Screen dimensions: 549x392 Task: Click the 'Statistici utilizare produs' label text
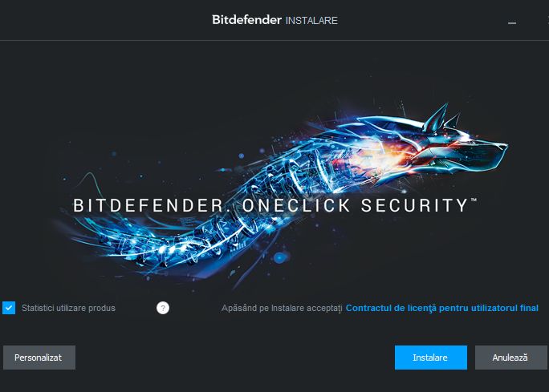click(x=69, y=308)
